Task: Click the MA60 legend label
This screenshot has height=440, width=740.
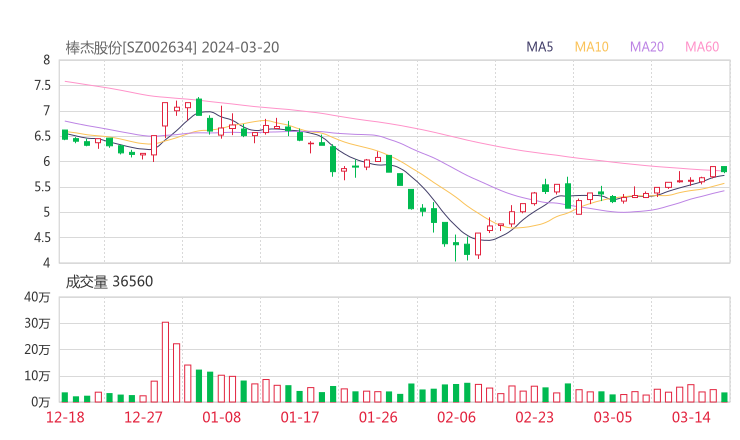Action: click(702, 47)
